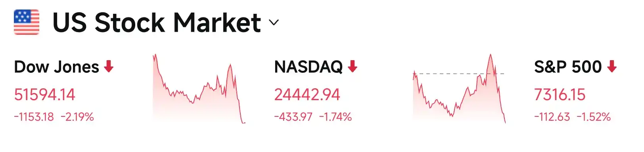Click the Dow Jones index name
The image size is (644, 152).
point(56,67)
